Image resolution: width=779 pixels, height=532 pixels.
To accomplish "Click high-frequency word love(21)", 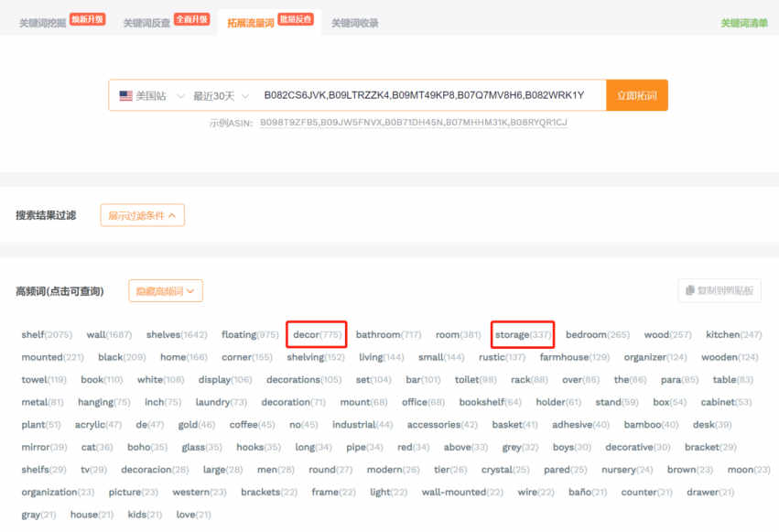I will (x=193, y=514).
